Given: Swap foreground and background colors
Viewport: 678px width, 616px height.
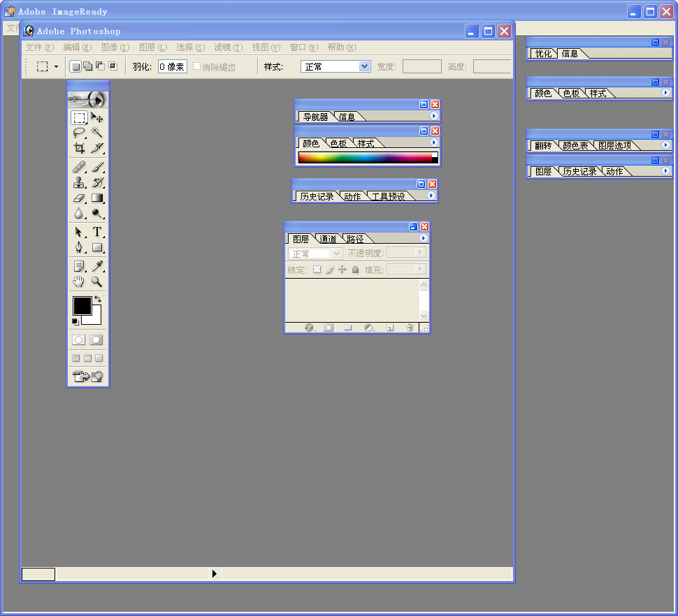Looking at the screenshot, I should tap(98, 299).
